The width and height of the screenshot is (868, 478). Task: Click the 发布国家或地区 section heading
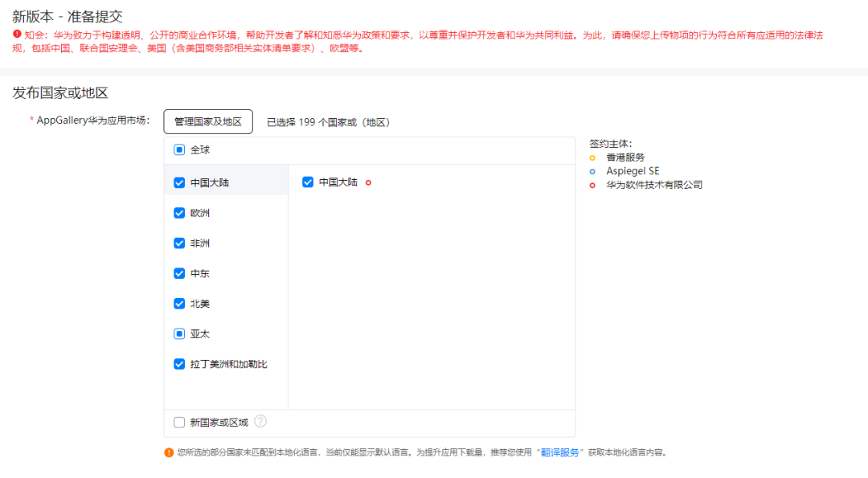click(59, 92)
